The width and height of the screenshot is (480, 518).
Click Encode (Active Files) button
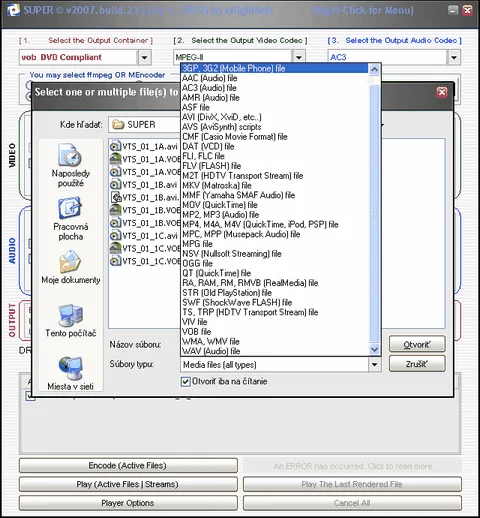coord(128,465)
